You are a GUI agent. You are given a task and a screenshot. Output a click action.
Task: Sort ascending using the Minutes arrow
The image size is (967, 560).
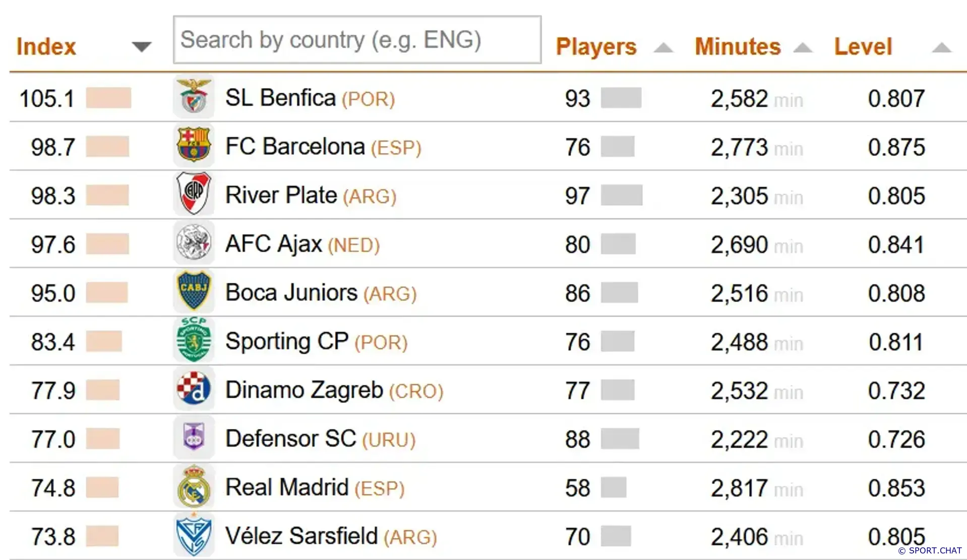[x=802, y=48]
